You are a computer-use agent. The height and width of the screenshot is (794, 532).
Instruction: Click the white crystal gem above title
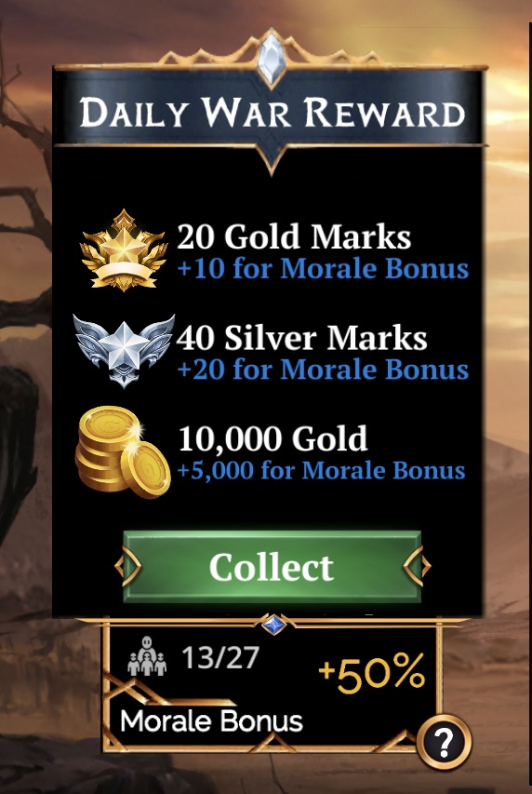pyautogui.click(x=272, y=57)
